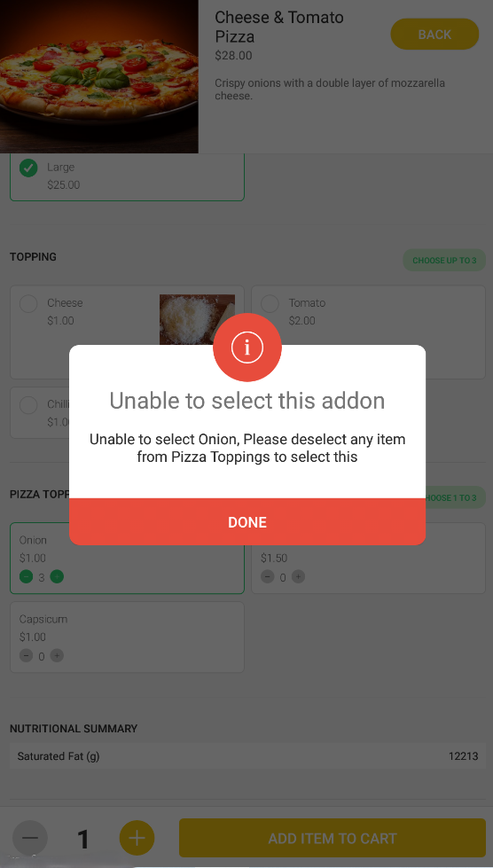Toggle the Large size green checkmark
Screen dimensions: 493x868
[28, 168]
